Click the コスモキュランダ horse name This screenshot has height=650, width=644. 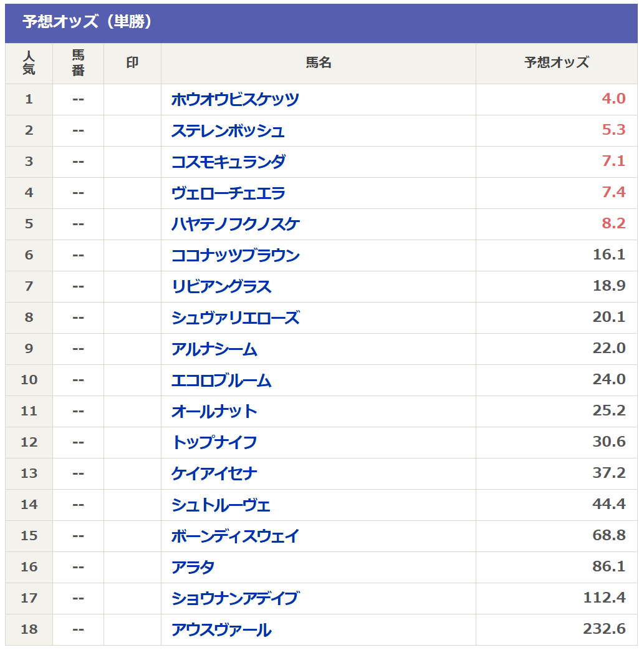click(228, 162)
